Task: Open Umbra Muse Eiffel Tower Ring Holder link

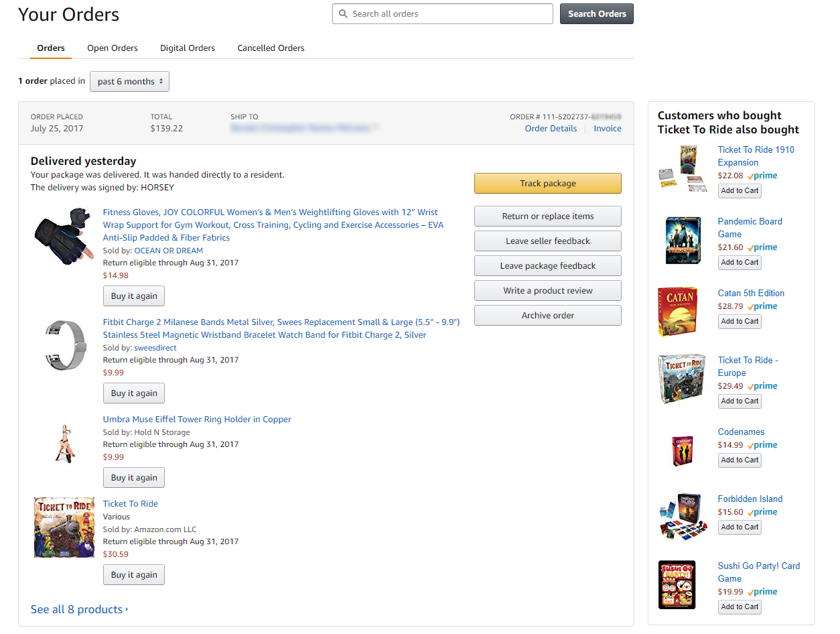Action: coord(197,420)
